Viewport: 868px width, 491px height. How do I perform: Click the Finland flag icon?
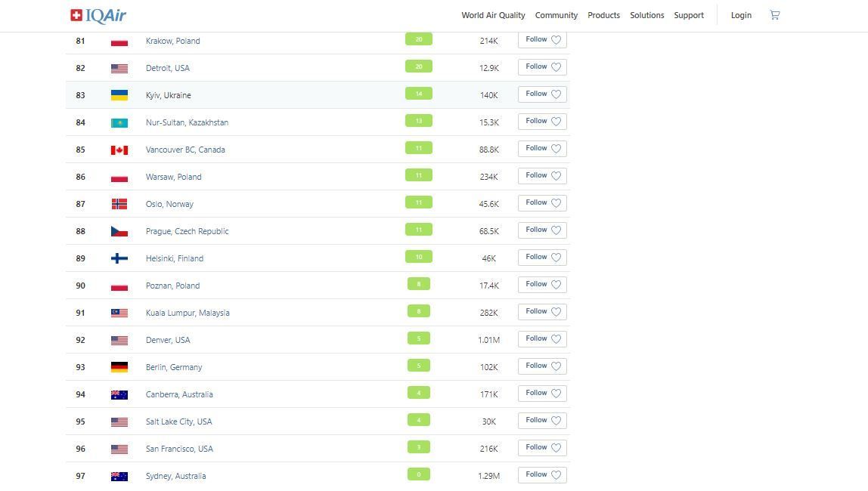(x=119, y=258)
